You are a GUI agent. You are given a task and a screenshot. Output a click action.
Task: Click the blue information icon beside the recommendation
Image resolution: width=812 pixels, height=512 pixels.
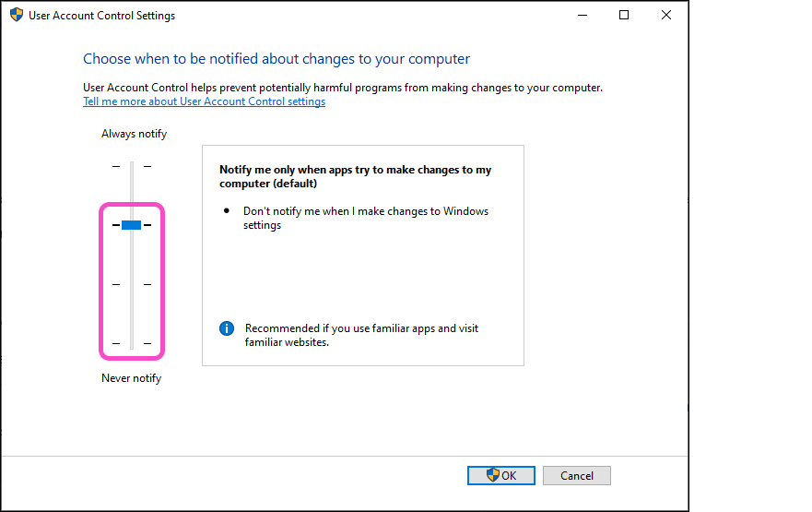[227, 328]
